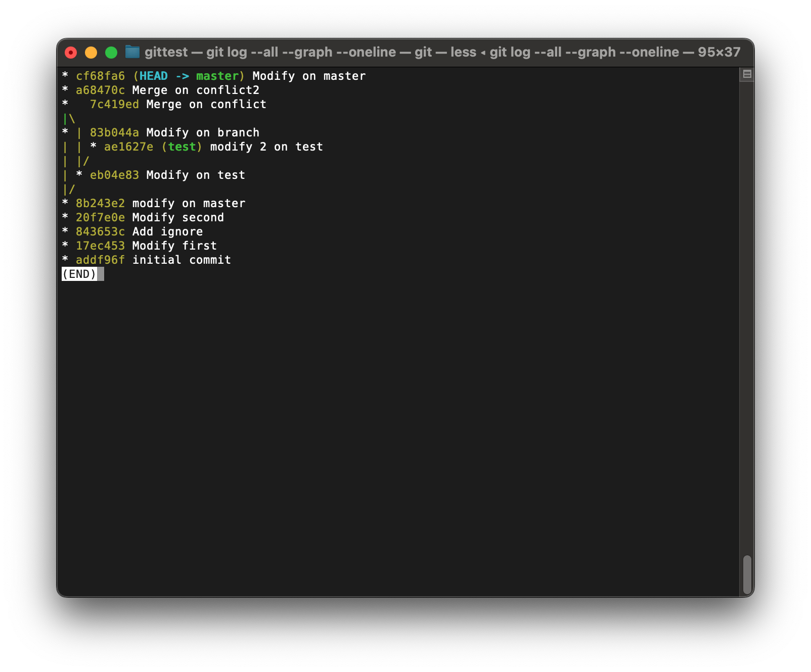Click commit hash a68470c
The height and width of the screenshot is (672, 811).
pos(100,90)
